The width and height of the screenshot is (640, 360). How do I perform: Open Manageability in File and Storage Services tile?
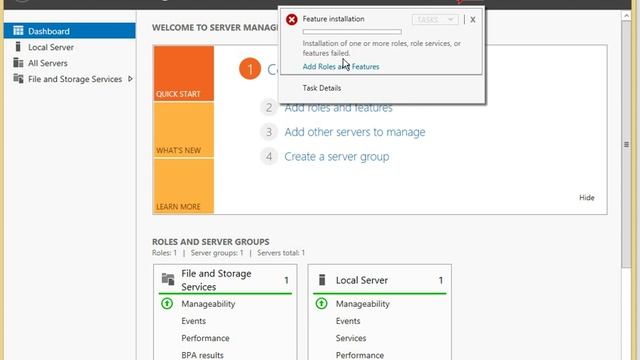[208, 304]
